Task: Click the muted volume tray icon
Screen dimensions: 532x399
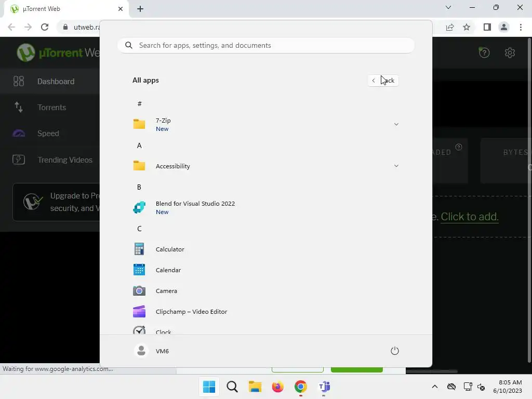Action: (x=481, y=387)
